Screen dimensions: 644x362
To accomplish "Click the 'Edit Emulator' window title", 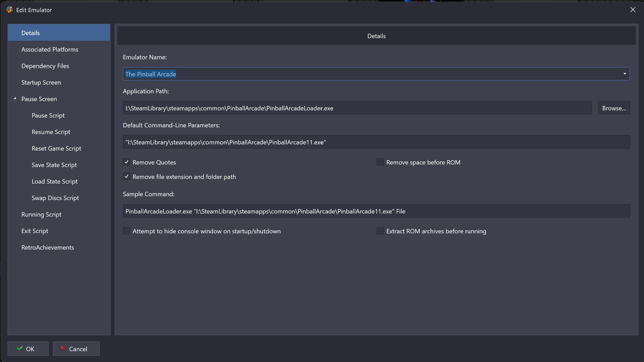I will tap(34, 10).
